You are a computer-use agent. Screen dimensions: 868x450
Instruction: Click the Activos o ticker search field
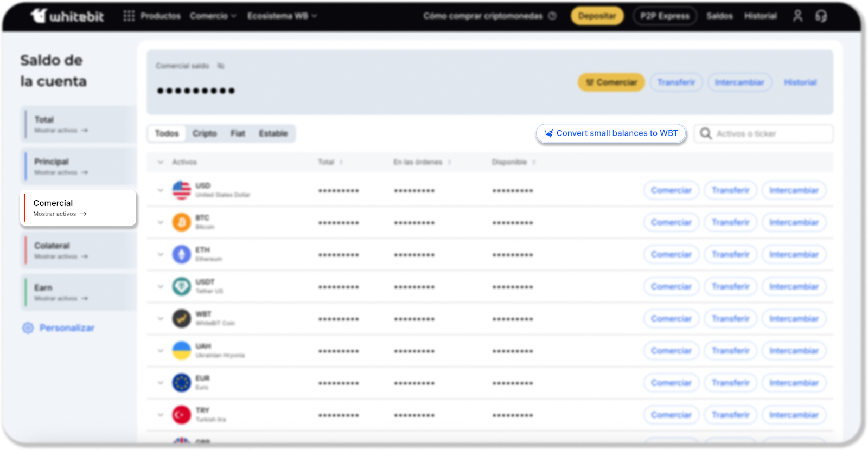pyautogui.click(x=770, y=133)
